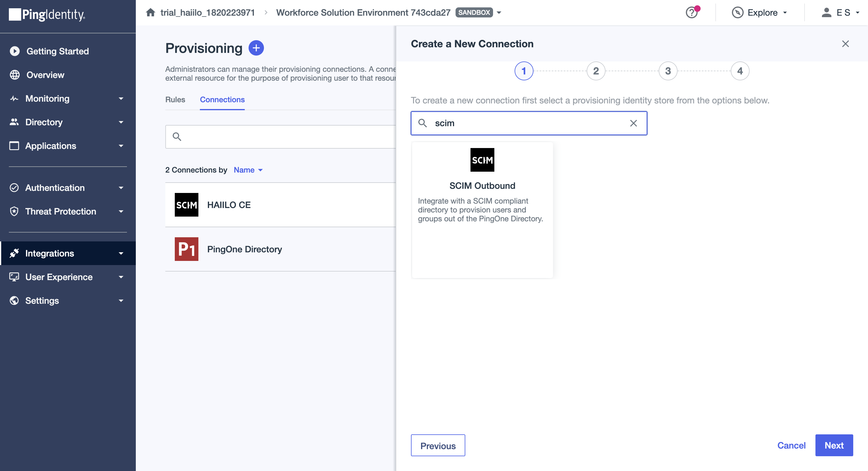Image resolution: width=868 pixels, height=471 pixels.
Task: Click the Authentication checkmark icon
Action: 14,188
